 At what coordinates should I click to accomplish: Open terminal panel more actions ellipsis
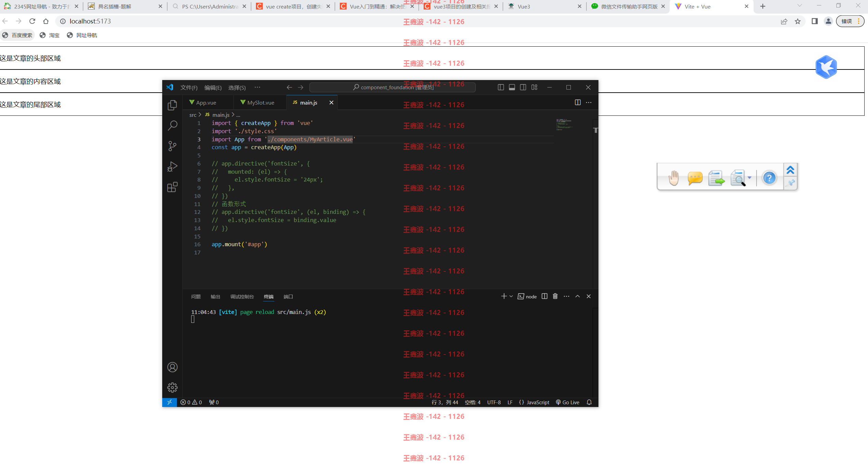coord(566,296)
